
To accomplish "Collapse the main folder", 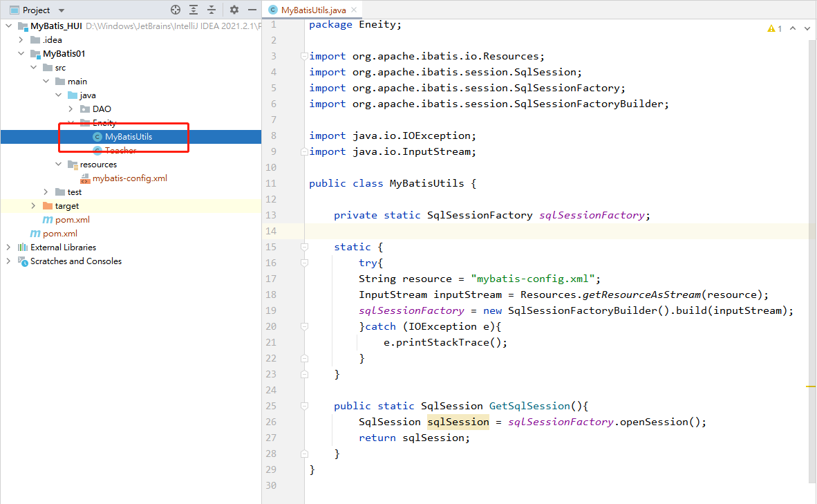I will point(46,81).
